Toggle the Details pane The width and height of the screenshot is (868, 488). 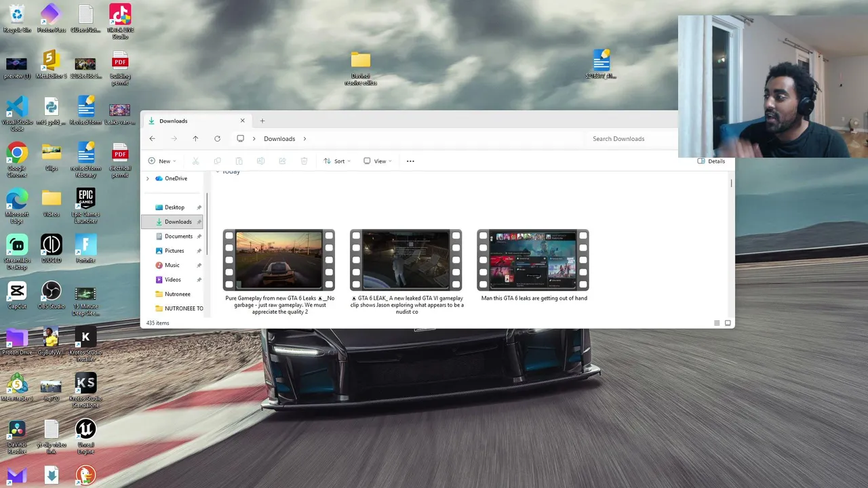click(x=711, y=161)
